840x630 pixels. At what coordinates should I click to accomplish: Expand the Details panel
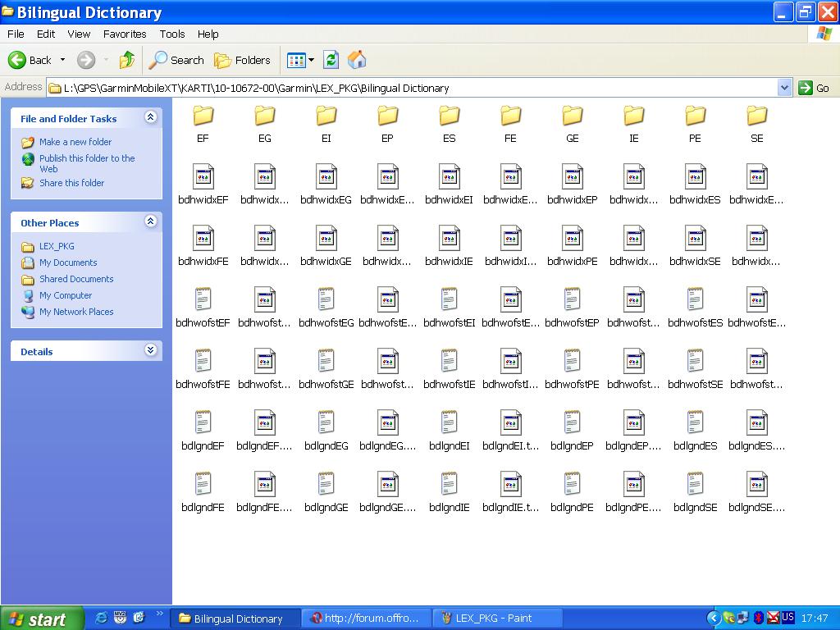coord(150,351)
